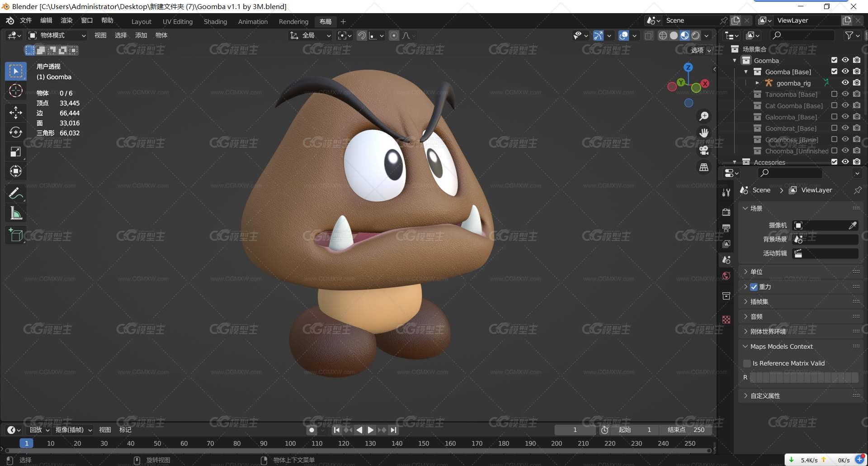Screen dimensions: 868x466
Task: Enable the Cat Goomba [Base] collection checkbox
Action: (834, 105)
